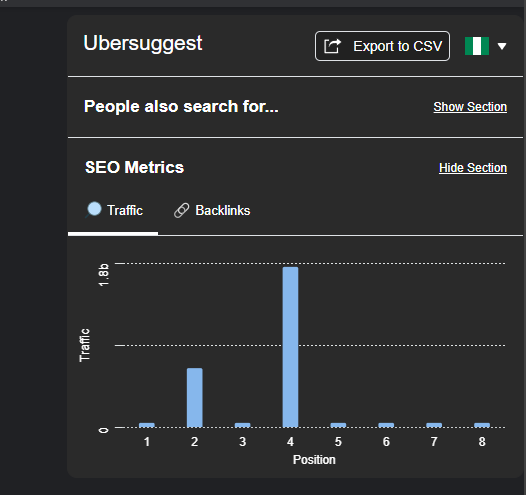
Task: Hide the SEO Metrics section
Action: 473,168
